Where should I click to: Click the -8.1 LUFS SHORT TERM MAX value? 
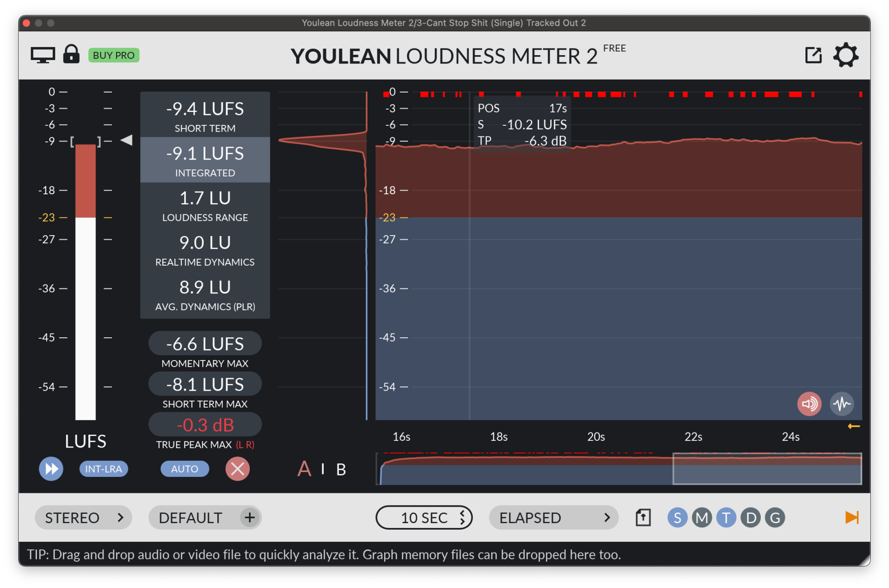[205, 384]
